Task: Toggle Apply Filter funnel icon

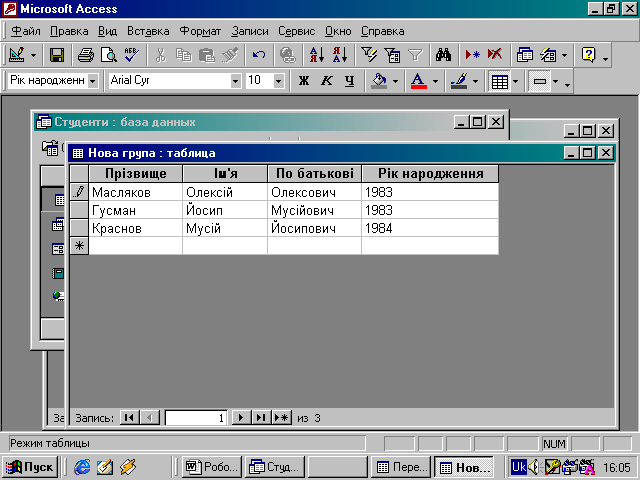Action: (x=415, y=55)
